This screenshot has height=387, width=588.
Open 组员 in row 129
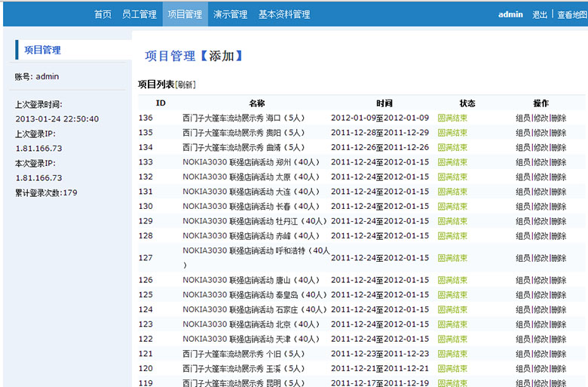(523, 221)
